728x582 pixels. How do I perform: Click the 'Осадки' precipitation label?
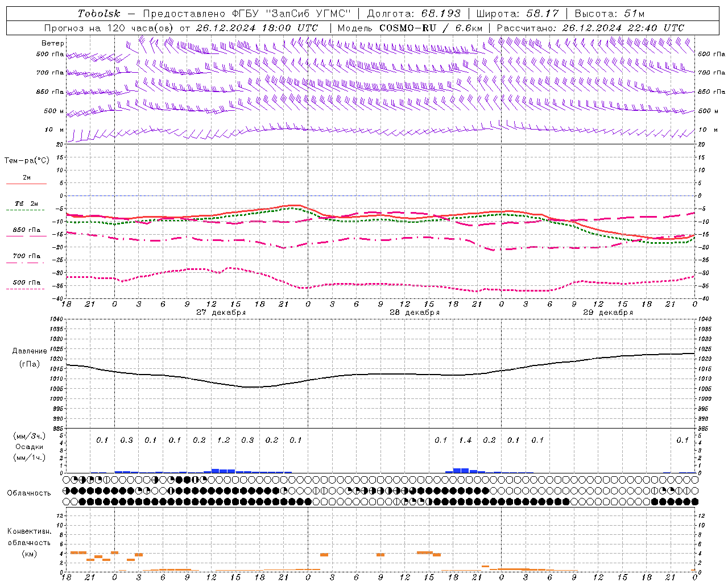pyautogui.click(x=30, y=447)
